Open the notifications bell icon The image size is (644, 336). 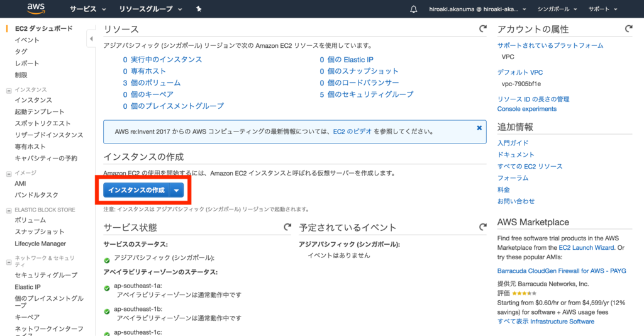point(414,9)
